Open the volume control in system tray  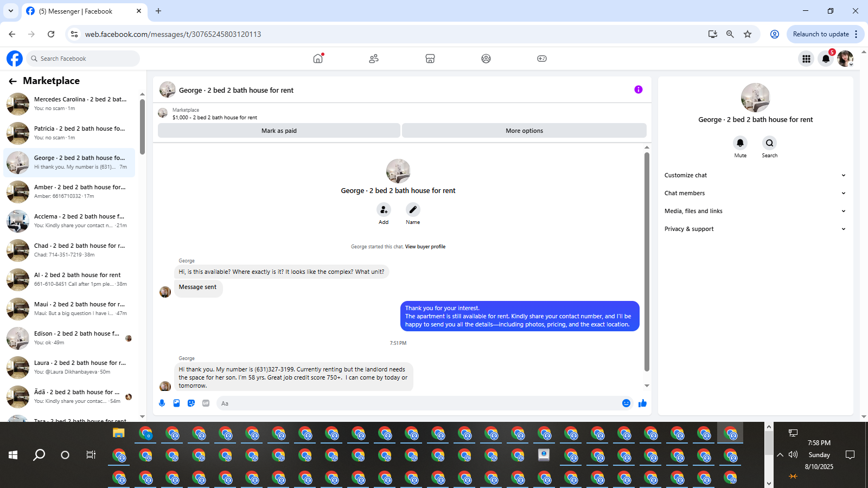coord(793,455)
